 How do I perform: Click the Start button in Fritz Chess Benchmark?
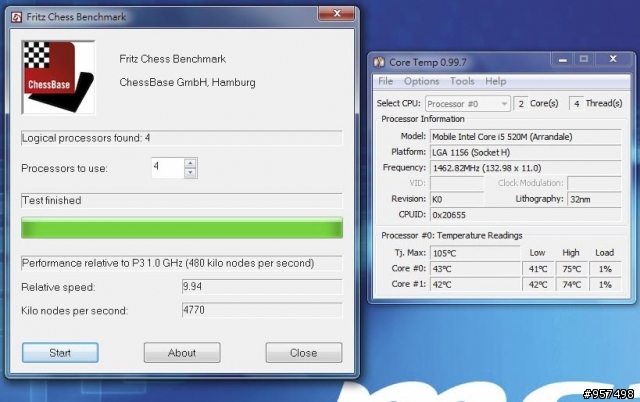point(60,353)
